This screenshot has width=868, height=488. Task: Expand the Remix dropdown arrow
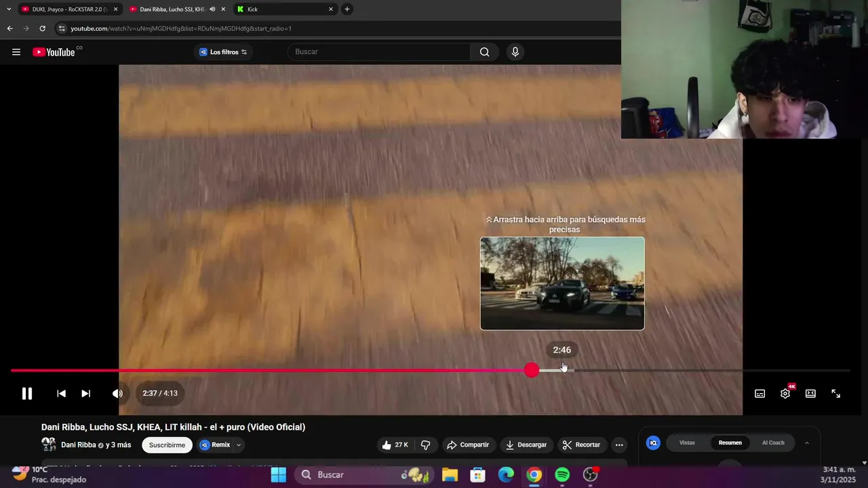pos(239,445)
